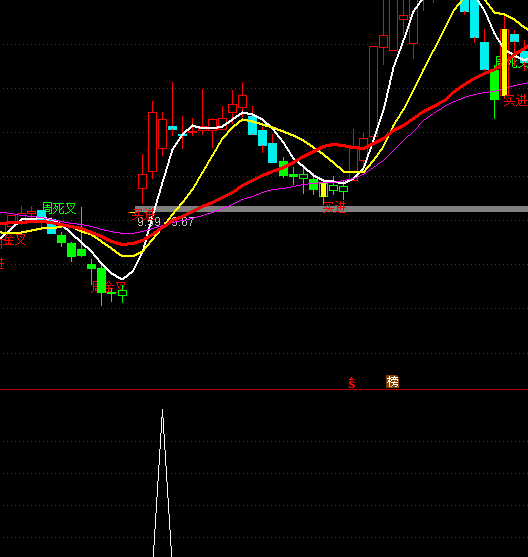Screen dimensions: 528x557
Task: Select the tallest hollow red candle in the rally
Action: [x=373, y=91]
